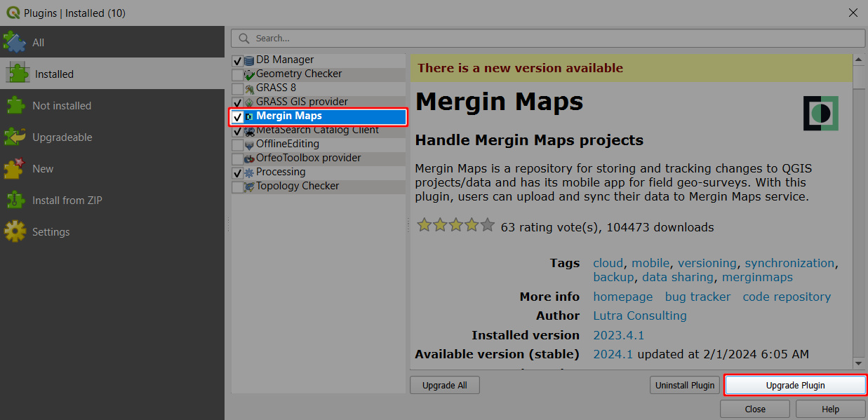Click the merginmaps tag link

(757, 277)
